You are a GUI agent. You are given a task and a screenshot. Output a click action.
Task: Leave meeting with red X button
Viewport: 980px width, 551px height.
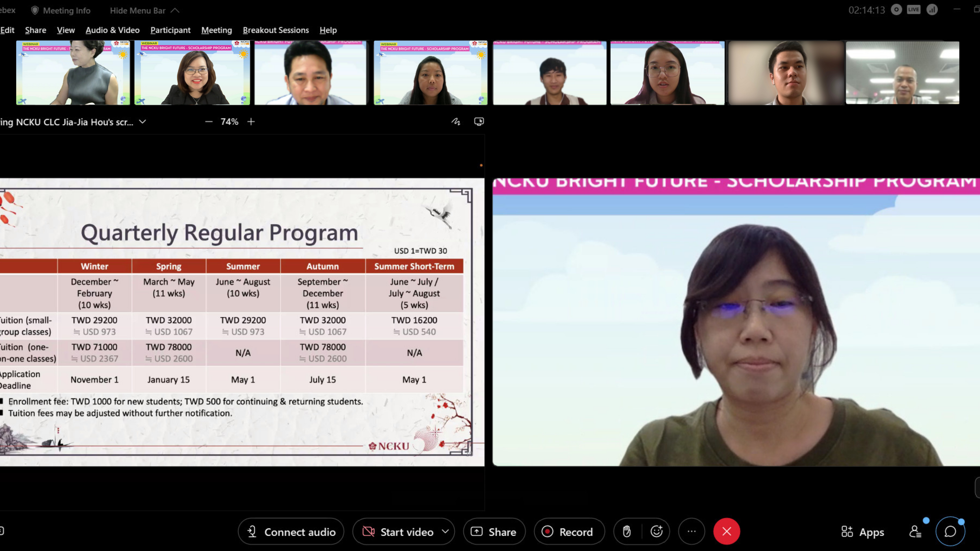coord(727,532)
